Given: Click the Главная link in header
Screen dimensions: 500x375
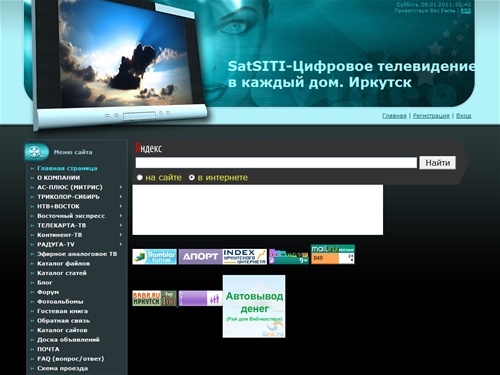Looking at the screenshot, I should tap(394, 116).
